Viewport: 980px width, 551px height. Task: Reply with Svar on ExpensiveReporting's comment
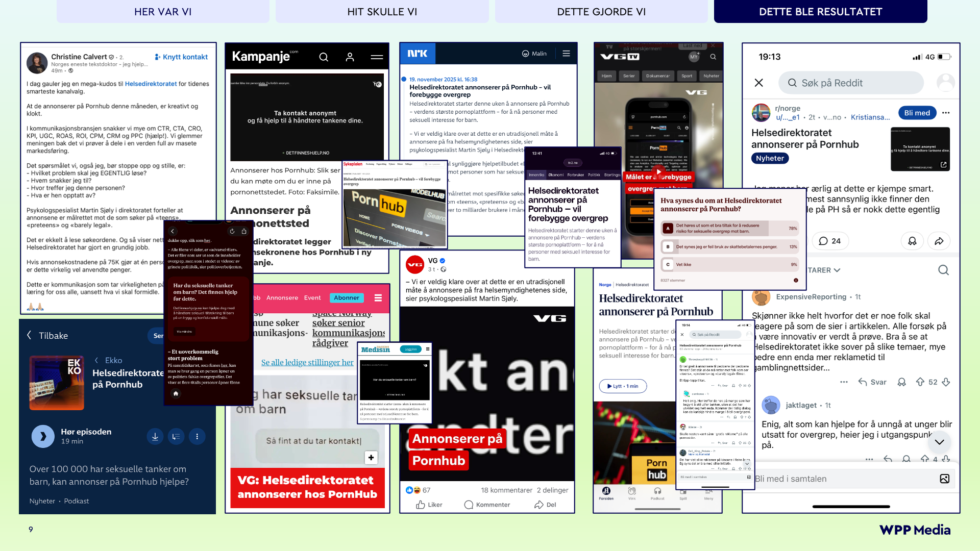pos(872,382)
